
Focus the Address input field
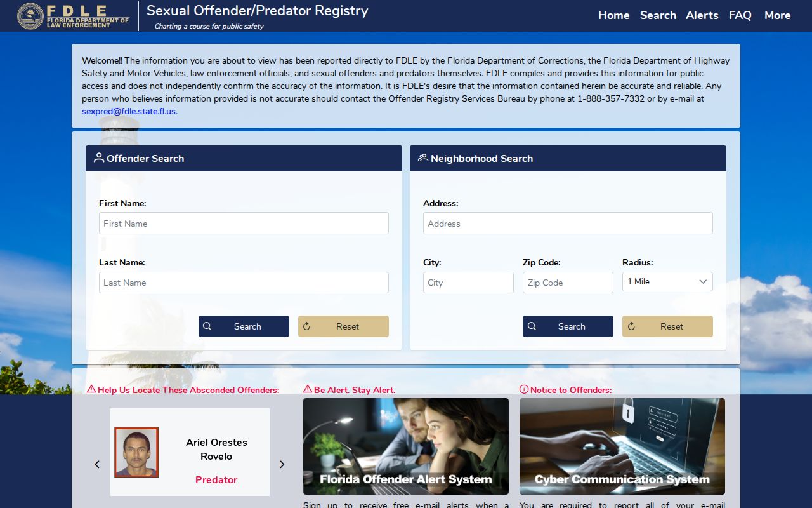pos(568,224)
